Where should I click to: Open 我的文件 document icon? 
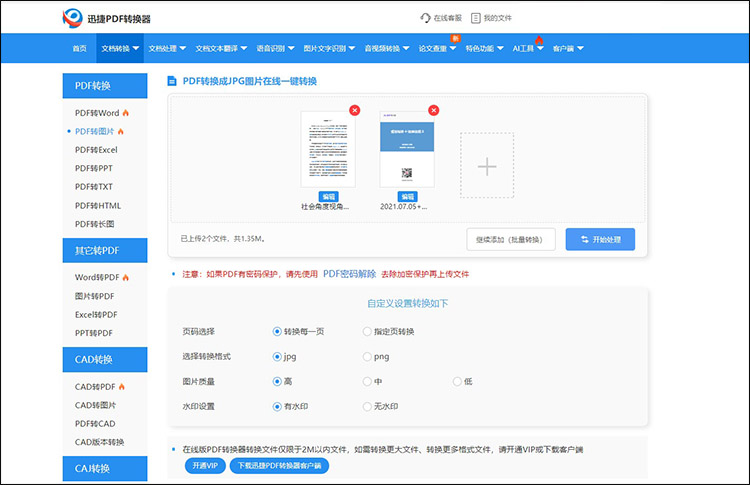475,18
